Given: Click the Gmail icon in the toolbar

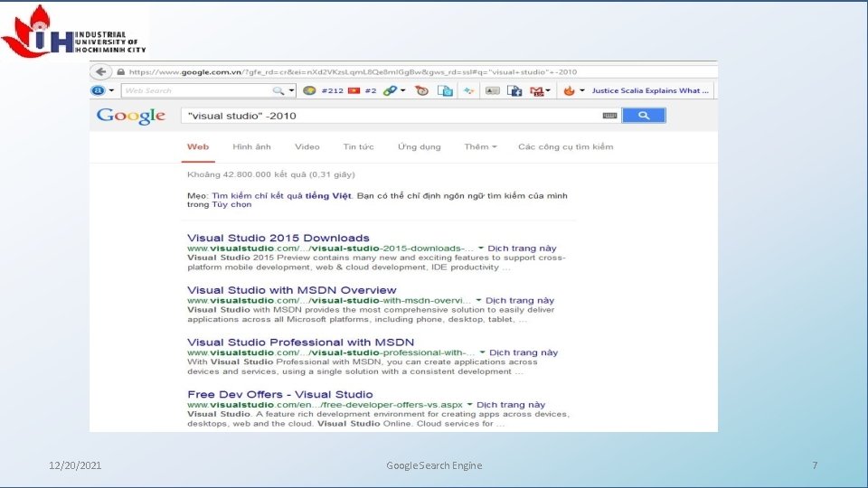Looking at the screenshot, I should (x=536, y=91).
